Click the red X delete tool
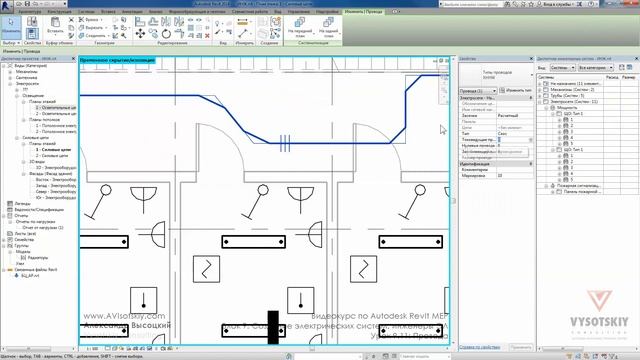 coord(207,36)
